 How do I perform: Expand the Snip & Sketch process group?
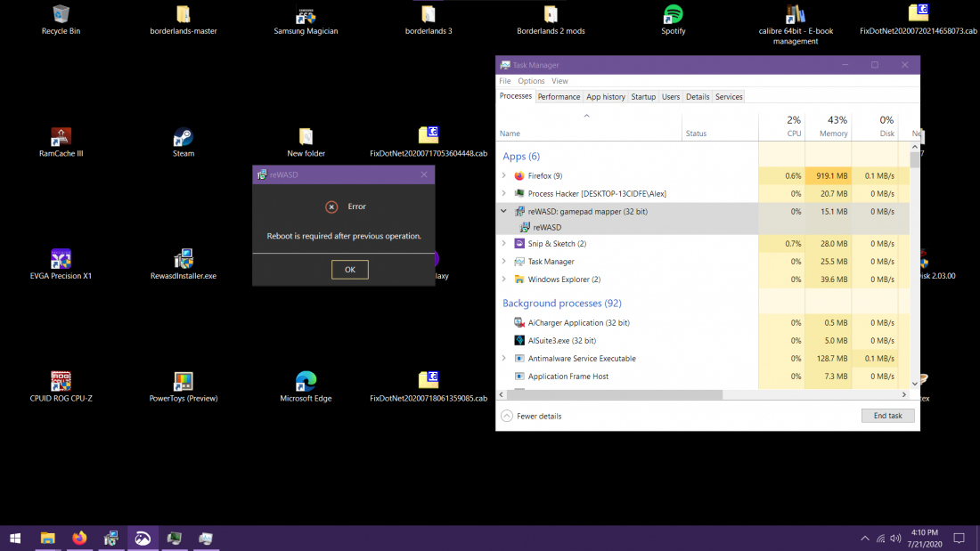pyautogui.click(x=504, y=244)
